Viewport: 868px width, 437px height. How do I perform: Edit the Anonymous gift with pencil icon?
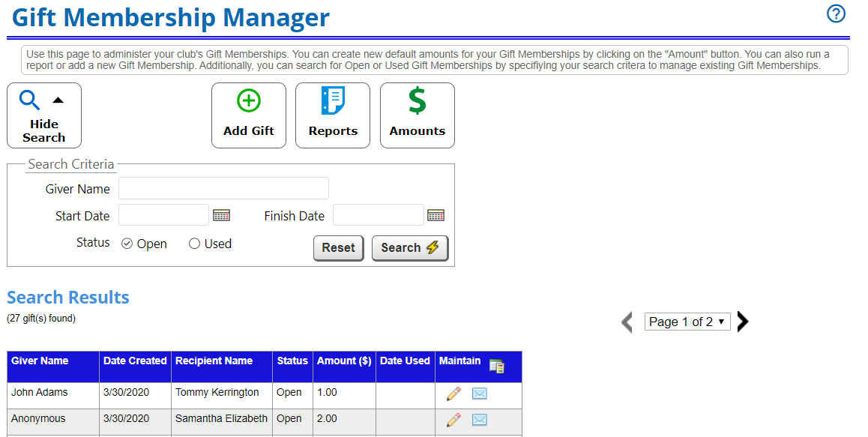click(x=453, y=420)
